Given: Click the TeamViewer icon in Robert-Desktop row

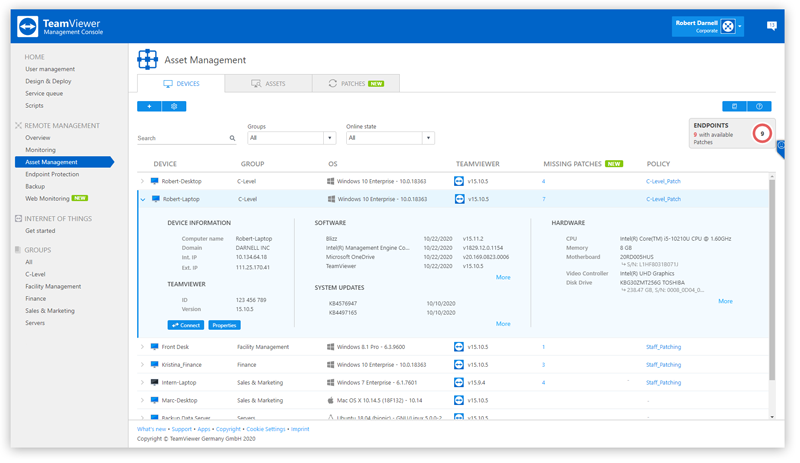Looking at the screenshot, I should pyautogui.click(x=459, y=181).
